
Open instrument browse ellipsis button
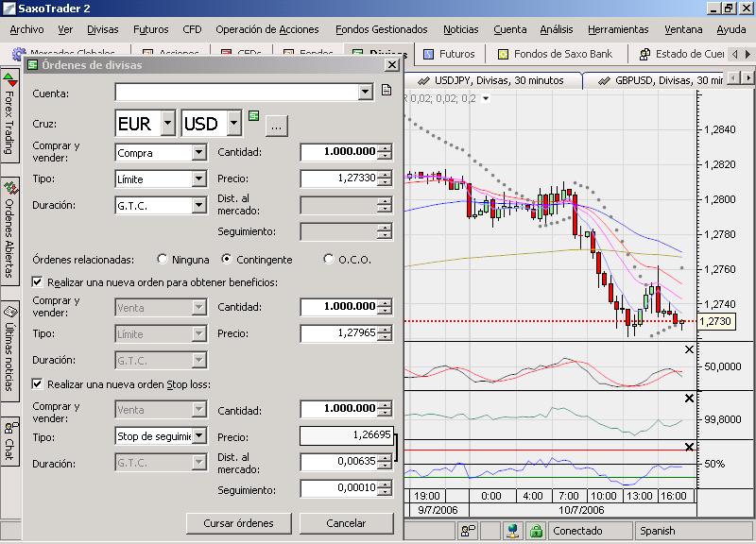(x=276, y=127)
